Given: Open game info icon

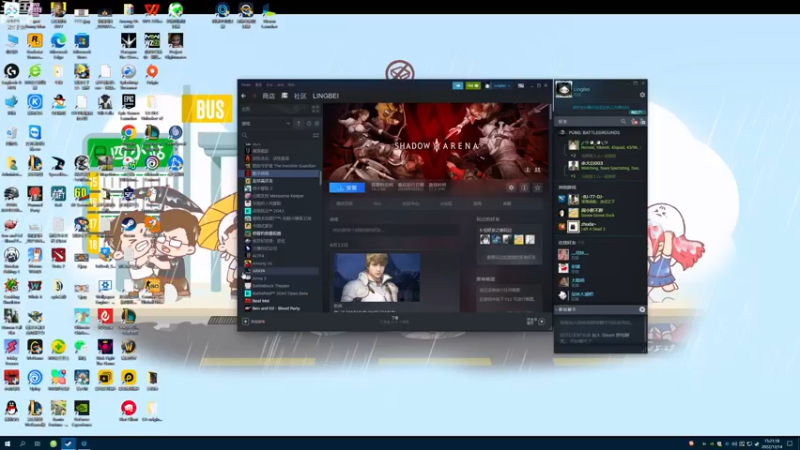Looking at the screenshot, I should coord(524,188).
